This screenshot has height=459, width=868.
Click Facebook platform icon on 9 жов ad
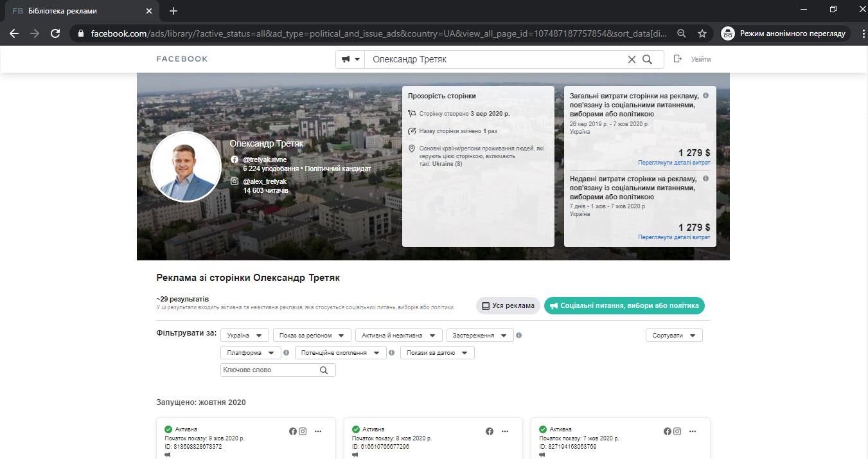[x=293, y=431]
